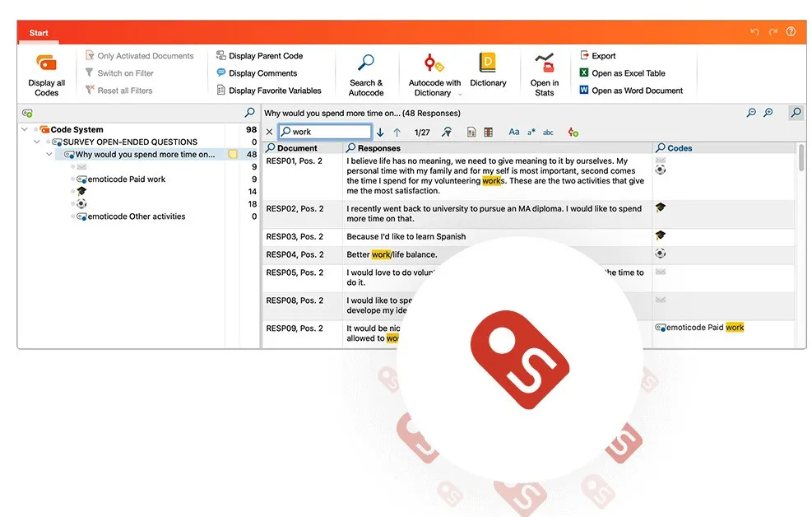Image resolution: width=812 pixels, height=517 pixels.
Task: Select the emoticode Paid work code
Action: [127, 179]
